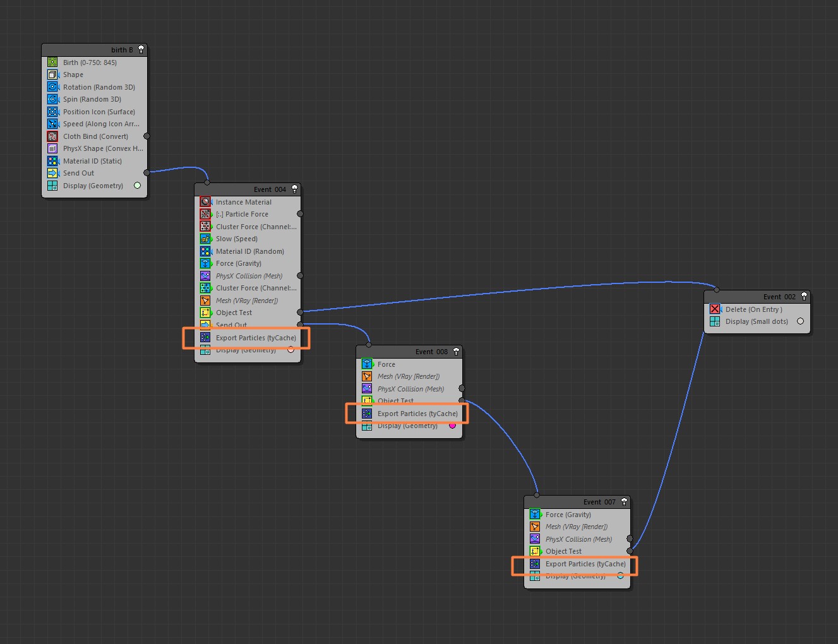
Task: Select the Shape operator icon in birth B
Action: (52, 75)
